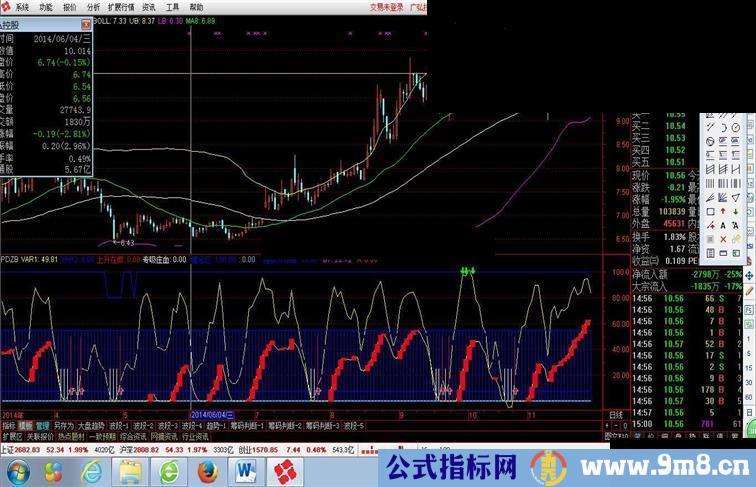Select the rectangle drawing tool
Screen dimensions: 756x487
[x=711, y=211]
